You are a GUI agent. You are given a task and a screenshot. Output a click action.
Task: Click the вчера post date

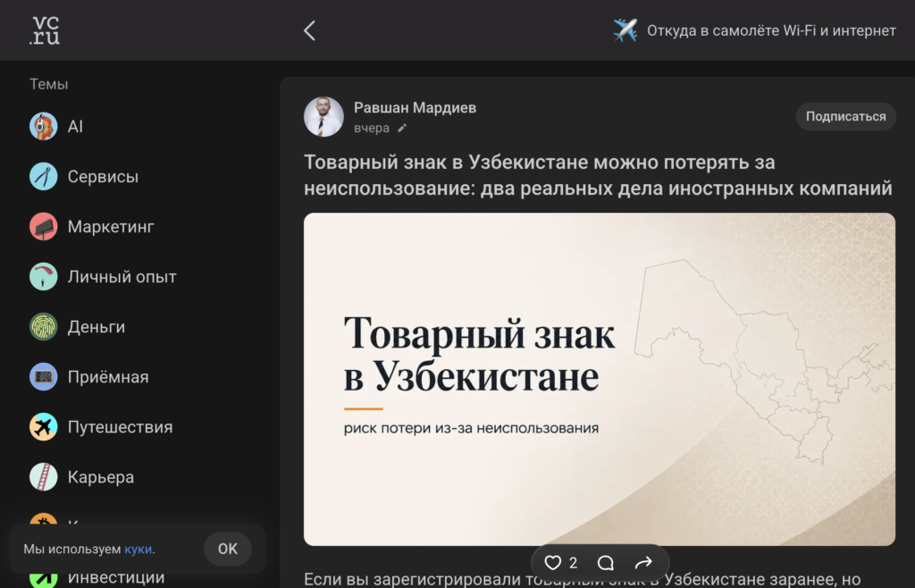coord(371,129)
